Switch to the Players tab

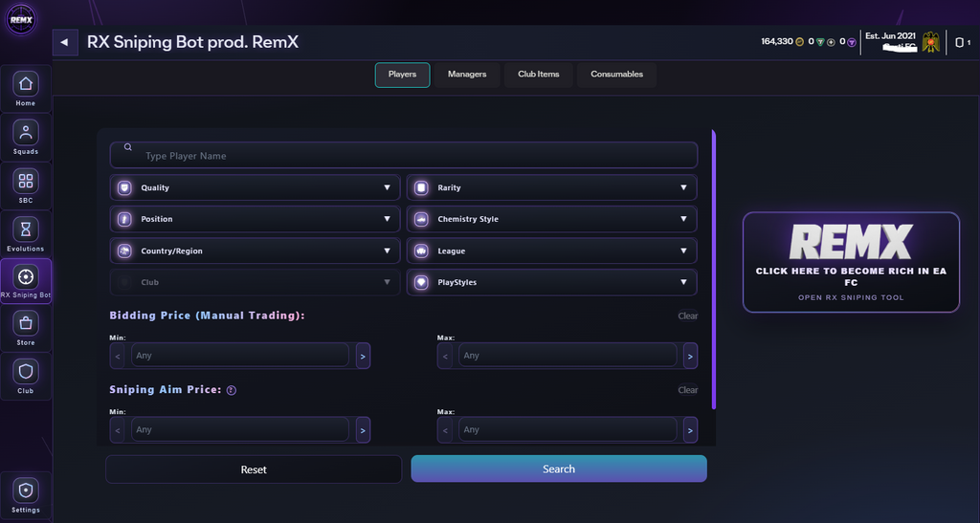click(x=403, y=75)
